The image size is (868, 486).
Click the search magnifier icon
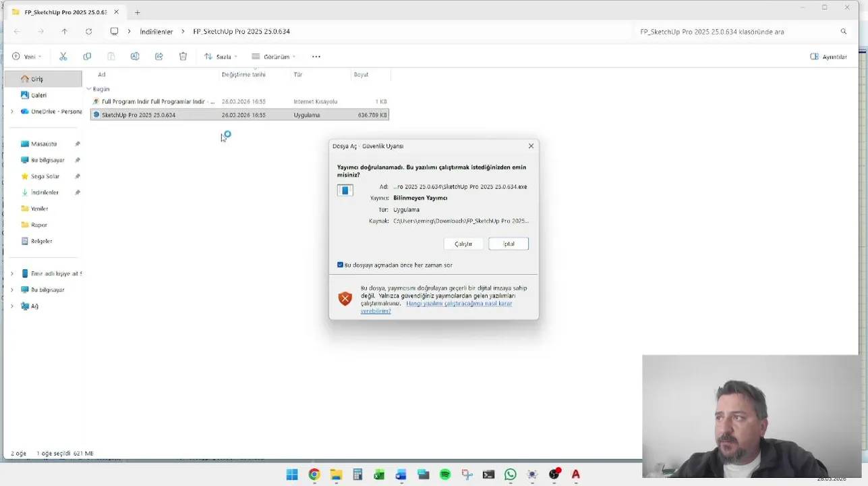click(x=843, y=32)
